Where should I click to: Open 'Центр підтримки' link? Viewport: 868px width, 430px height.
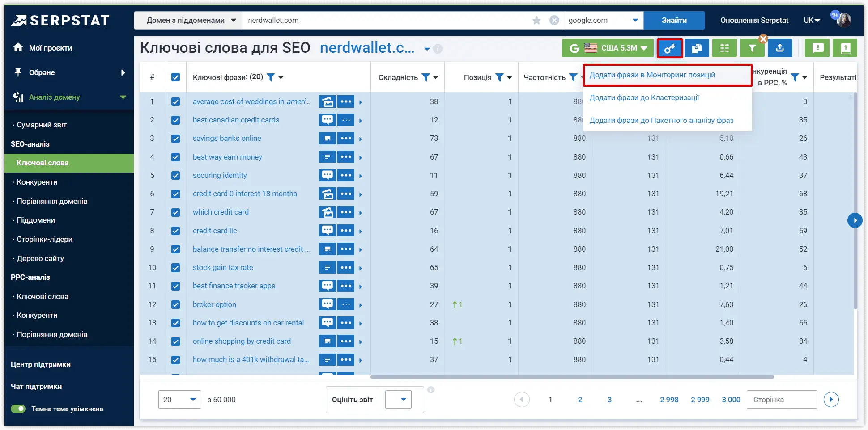(41, 364)
